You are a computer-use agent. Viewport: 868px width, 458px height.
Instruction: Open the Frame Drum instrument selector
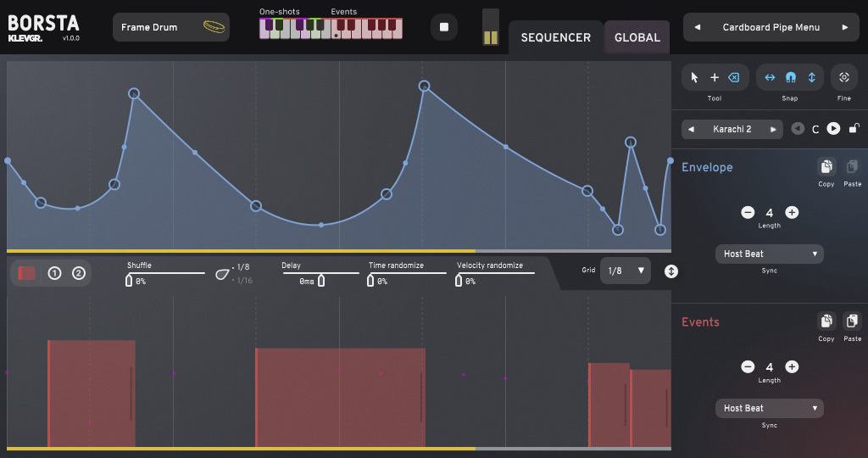[x=171, y=27]
